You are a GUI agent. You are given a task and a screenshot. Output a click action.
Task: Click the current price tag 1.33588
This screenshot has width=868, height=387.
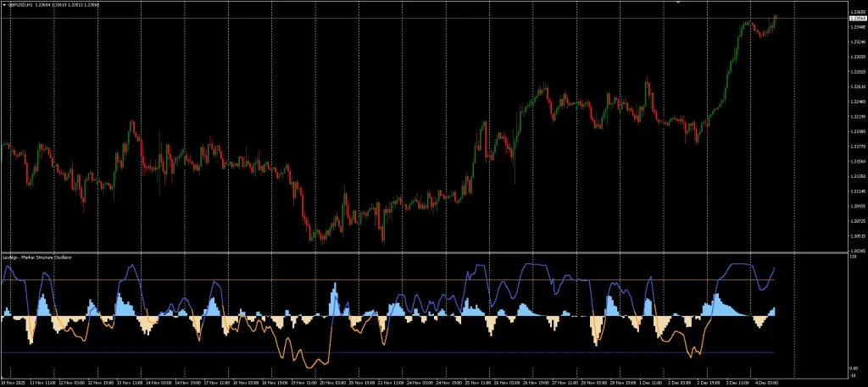[x=857, y=19]
